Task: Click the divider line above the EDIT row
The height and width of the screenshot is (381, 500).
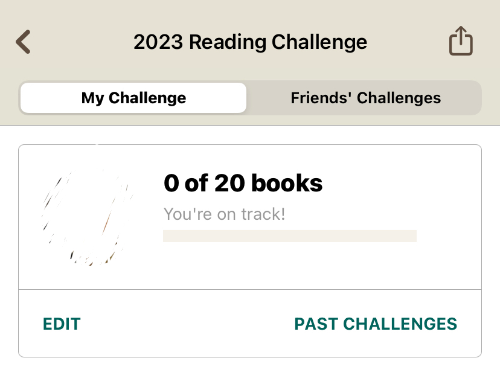Action: 250,289
